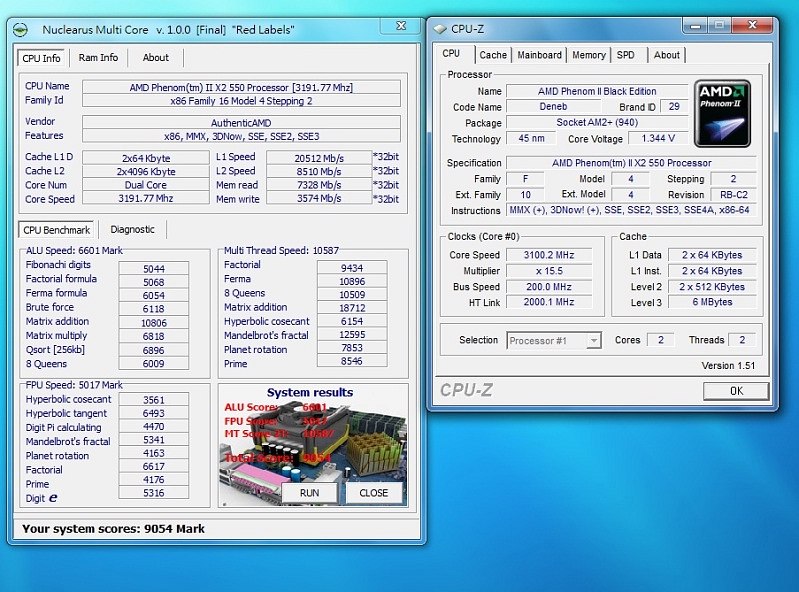Click the CPU-Z Specification field
Screen dimensions: 799x592
click(631, 163)
